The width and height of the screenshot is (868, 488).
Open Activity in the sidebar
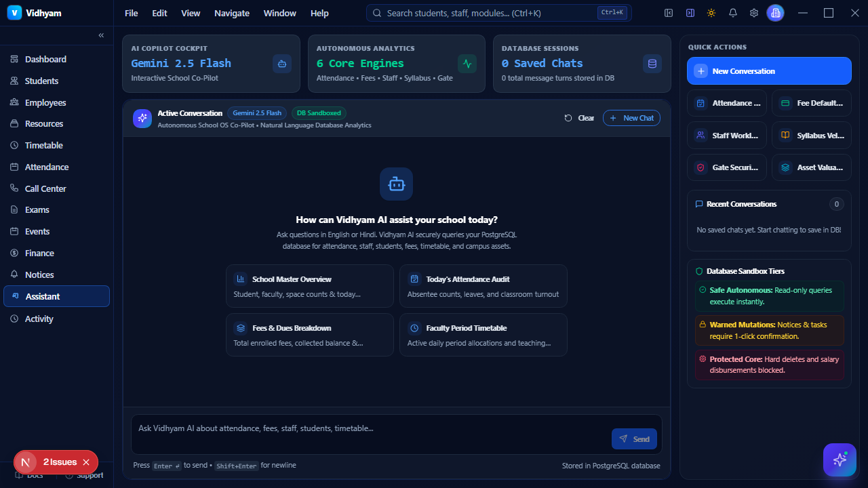pyautogui.click(x=56, y=319)
